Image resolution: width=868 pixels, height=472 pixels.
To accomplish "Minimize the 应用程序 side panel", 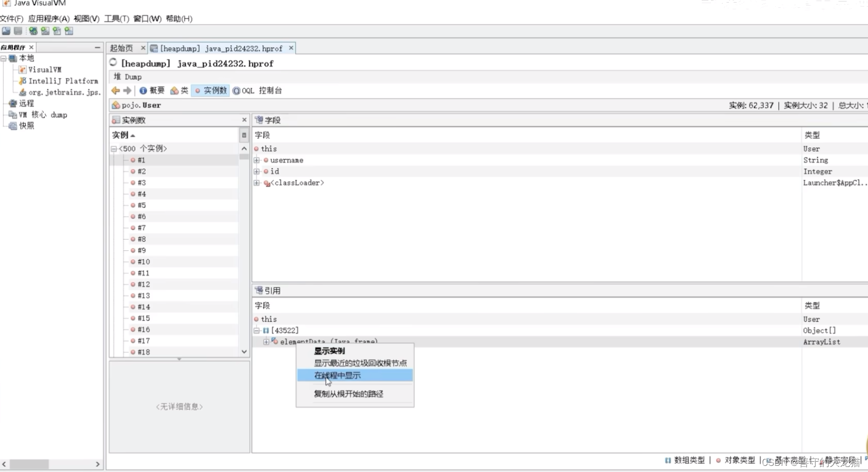I will [97, 47].
